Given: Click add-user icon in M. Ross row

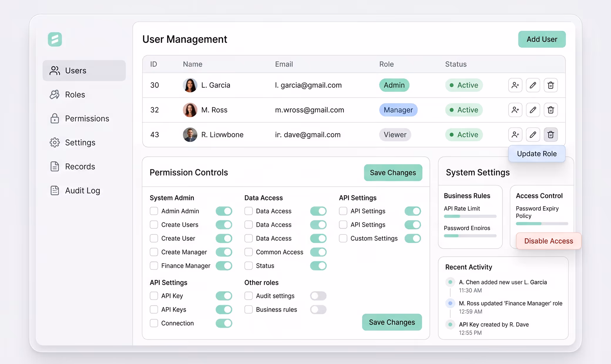Looking at the screenshot, I should (x=515, y=110).
